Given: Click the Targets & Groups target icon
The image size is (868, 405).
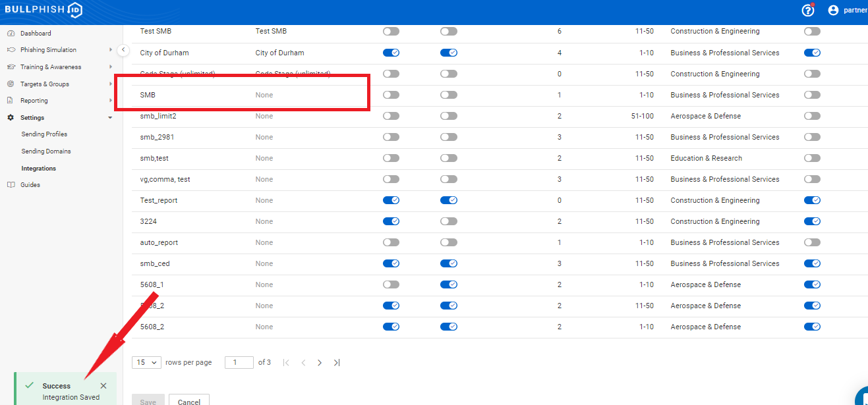Looking at the screenshot, I should point(11,84).
